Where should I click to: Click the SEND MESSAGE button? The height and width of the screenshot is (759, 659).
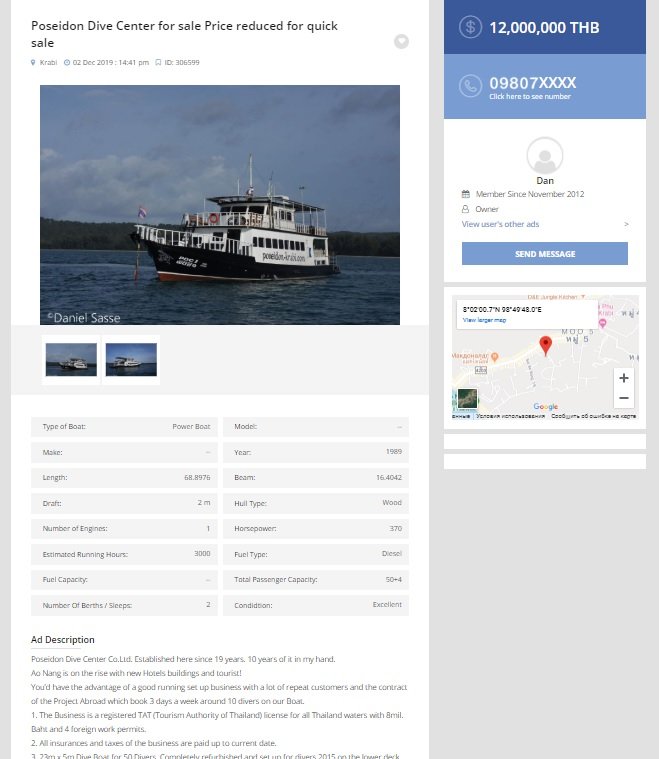coord(545,254)
